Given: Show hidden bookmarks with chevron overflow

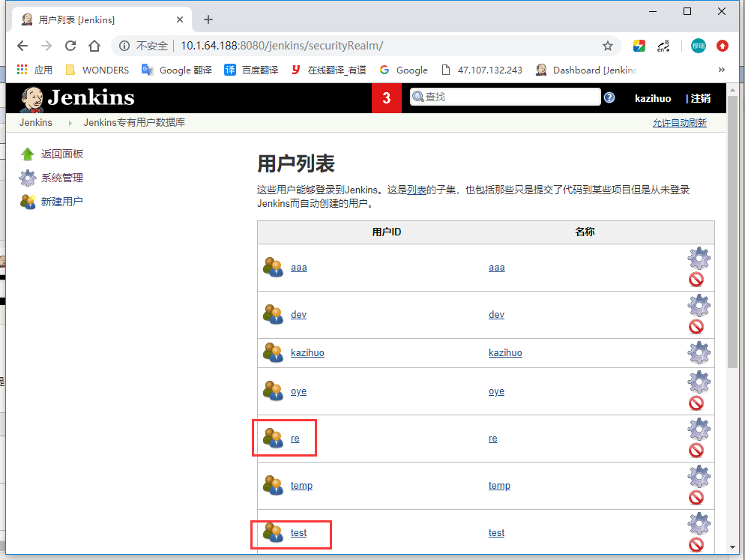Looking at the screenshot, I should click(x=721, y=70).
